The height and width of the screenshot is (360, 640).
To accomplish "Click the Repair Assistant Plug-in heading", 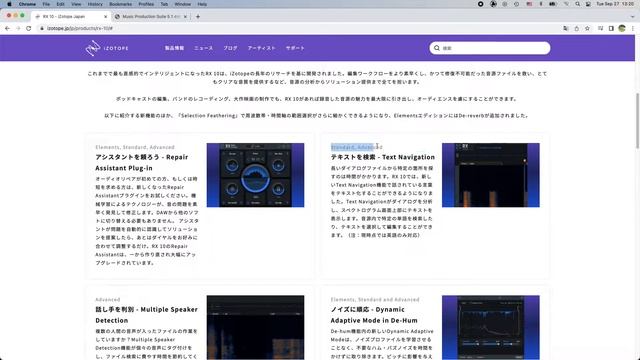I will [x=142, y=162].
